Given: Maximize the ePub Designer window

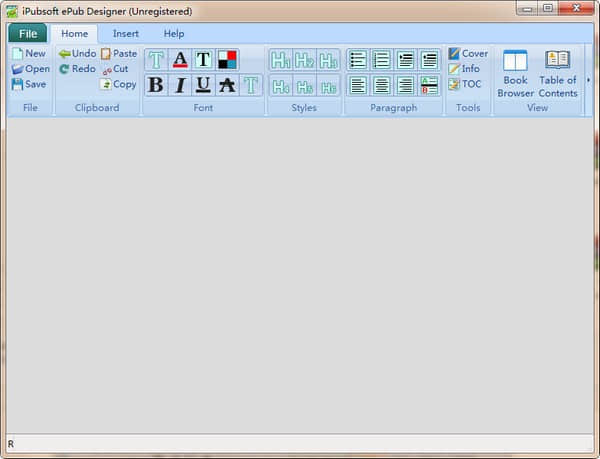Looking at the screenshot, I should (548, 8).
